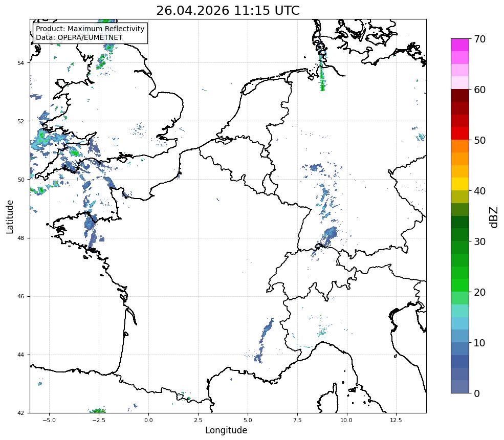Select the magenta 70 dBZ colorbar segment
Screen dimensions: 504x440
click(459, 45)
